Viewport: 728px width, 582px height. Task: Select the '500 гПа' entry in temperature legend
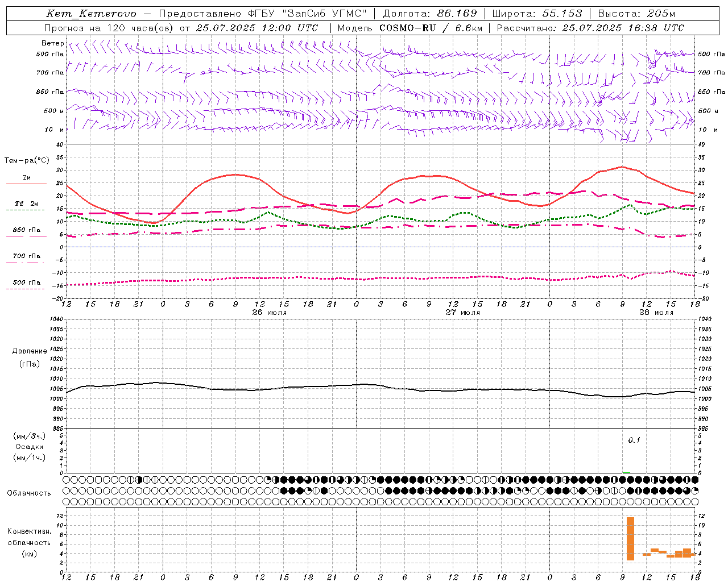(x=27, y=282)
